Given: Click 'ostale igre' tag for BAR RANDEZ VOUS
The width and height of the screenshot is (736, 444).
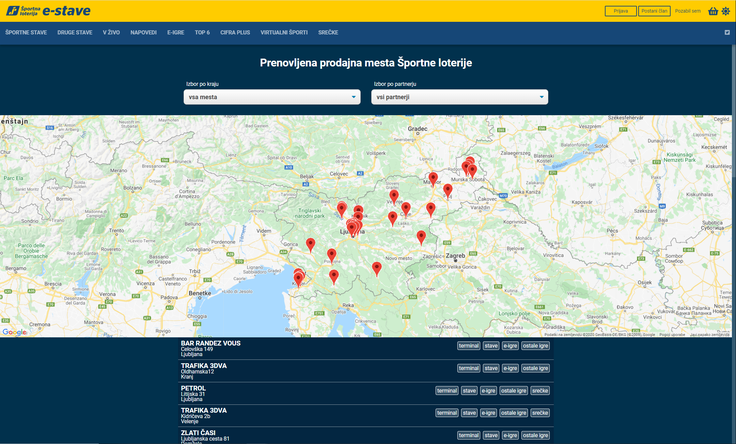Looking at the screenshot, I should point(536,346).
